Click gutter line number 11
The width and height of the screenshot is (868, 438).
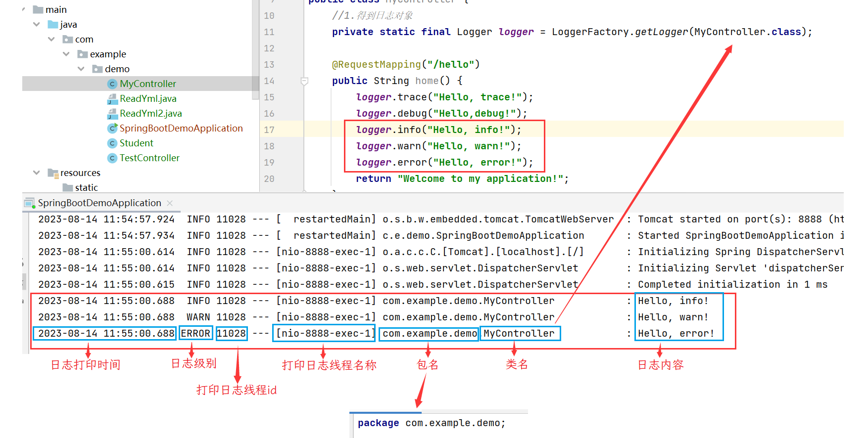pyautogui.click(x=269, y=32)
